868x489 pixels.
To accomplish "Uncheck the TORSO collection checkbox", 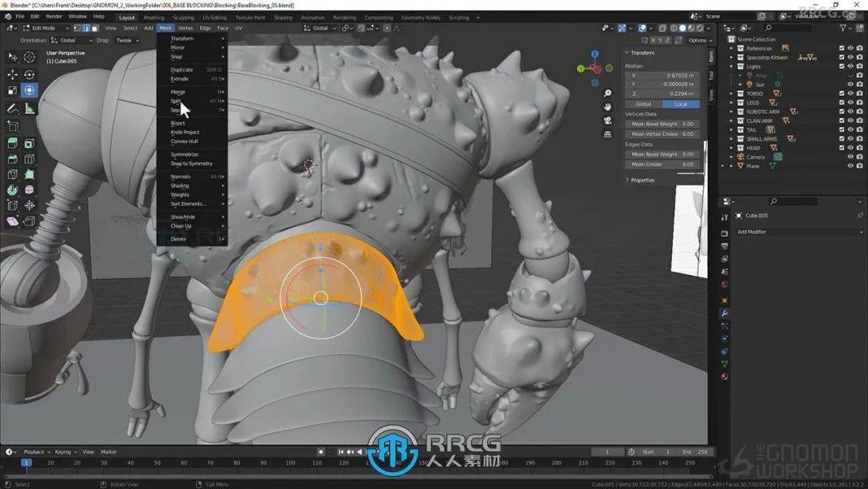I will pos(841,94).
